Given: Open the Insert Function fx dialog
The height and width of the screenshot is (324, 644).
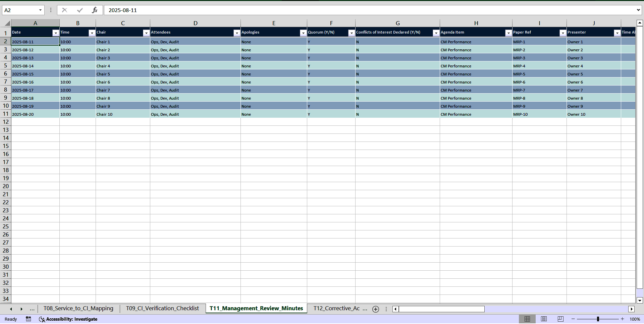Looking at the screenshot, I should coord(95,10).
